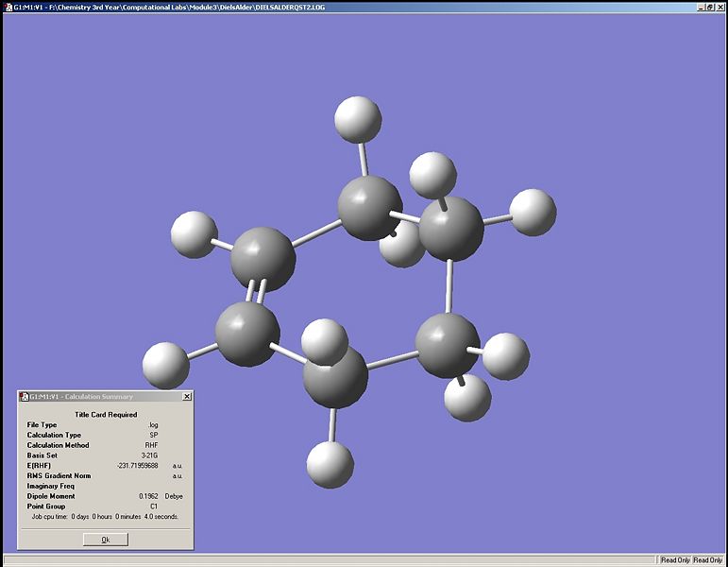Click the rightmost Read Only status indicator
Image resolution: width=728 pixels, height=567 pixels.
pyautogui.click(x=708, y=560)
